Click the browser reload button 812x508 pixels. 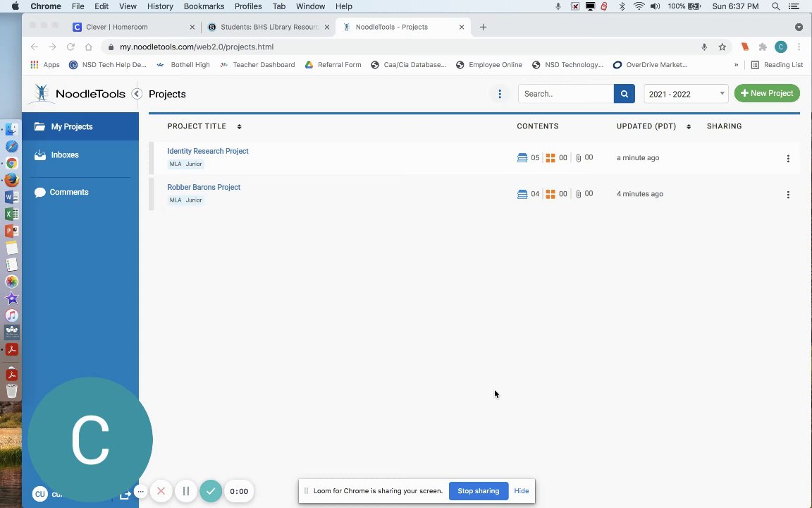(70, 47)
